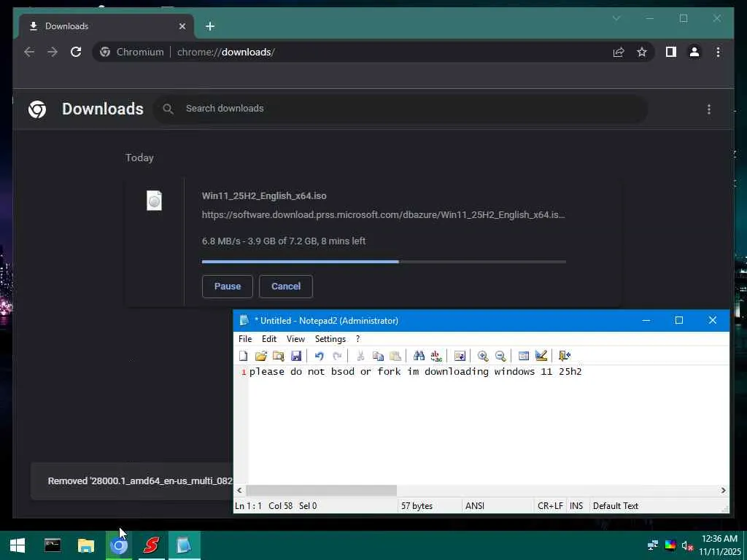This screenshot has width=747, height=560.
Task: Click the right scroll arrow in Notepad2
Action: point(723,491)
